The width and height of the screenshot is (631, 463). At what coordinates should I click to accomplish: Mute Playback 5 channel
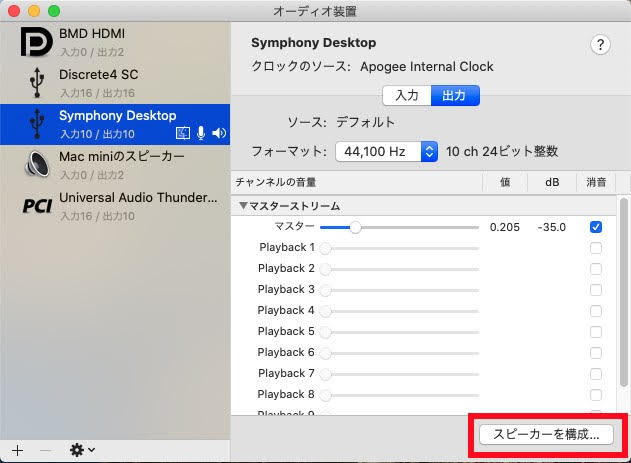tap(596, 332)
